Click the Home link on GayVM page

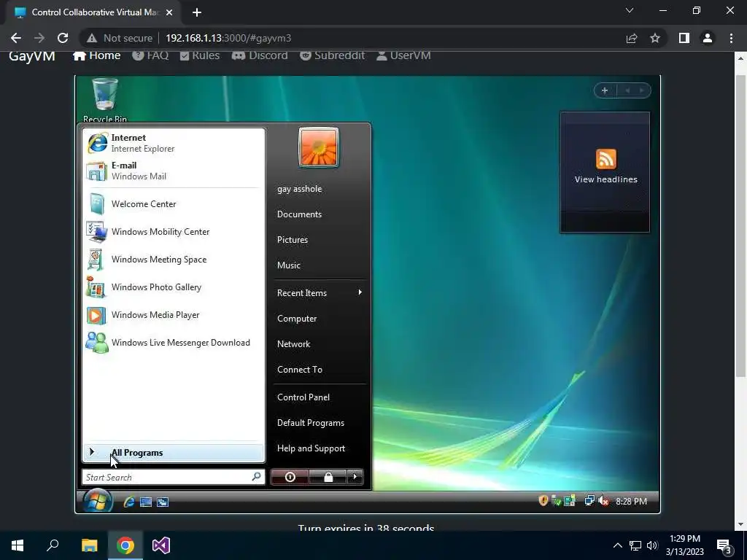[x=97, y=55]
